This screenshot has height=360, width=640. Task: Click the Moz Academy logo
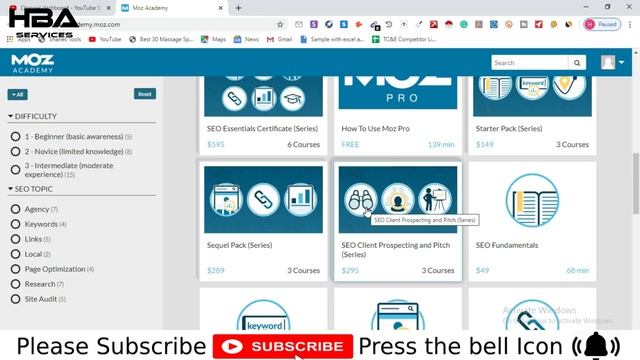pos(32,63)
